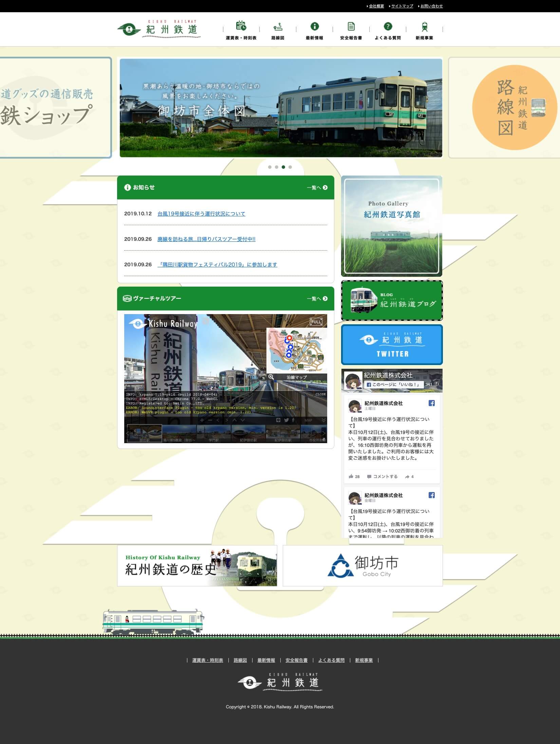Open the new business train icon
The image size is (560, 744).
[424, 26]
